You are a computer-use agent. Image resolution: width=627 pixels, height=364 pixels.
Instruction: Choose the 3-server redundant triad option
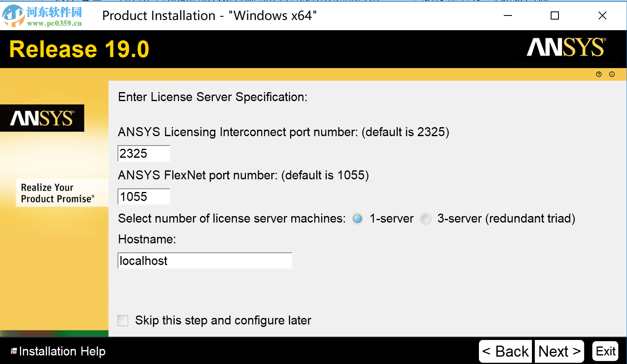pos(425,219)
